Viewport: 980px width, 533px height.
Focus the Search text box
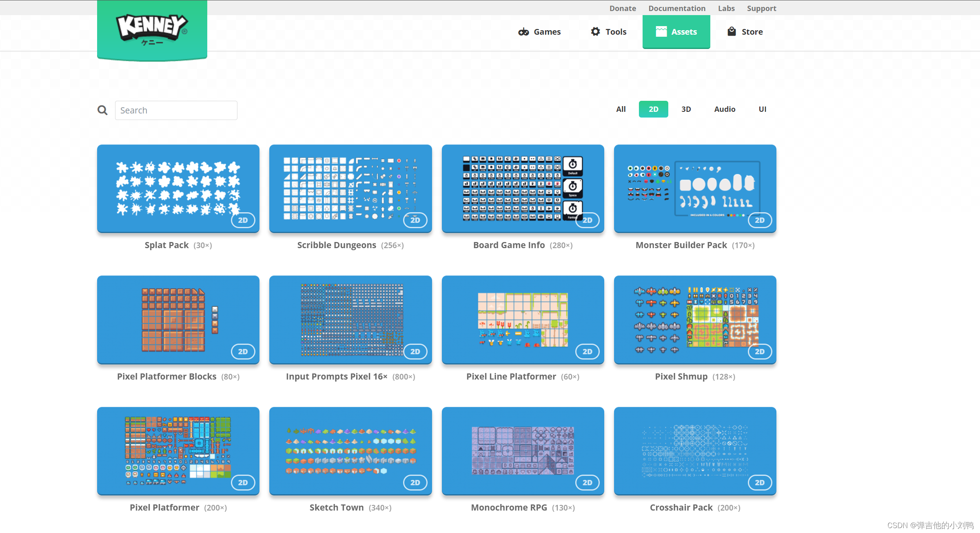(x=176, y=110)
